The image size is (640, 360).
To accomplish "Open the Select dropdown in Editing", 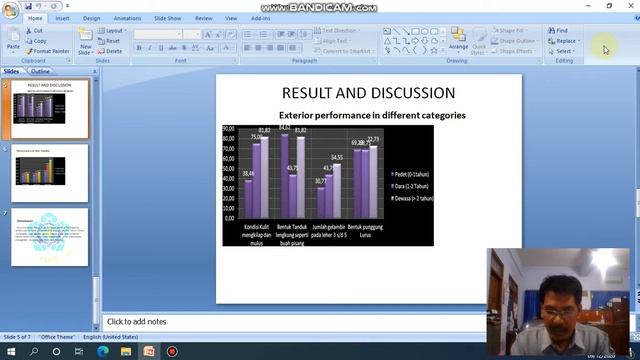I will click(562, 51).
